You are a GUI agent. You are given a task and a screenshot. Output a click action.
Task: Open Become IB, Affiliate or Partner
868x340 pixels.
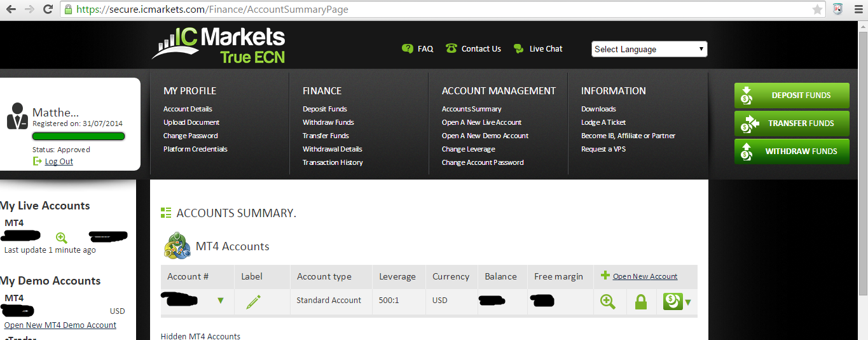tap(628, 136)
